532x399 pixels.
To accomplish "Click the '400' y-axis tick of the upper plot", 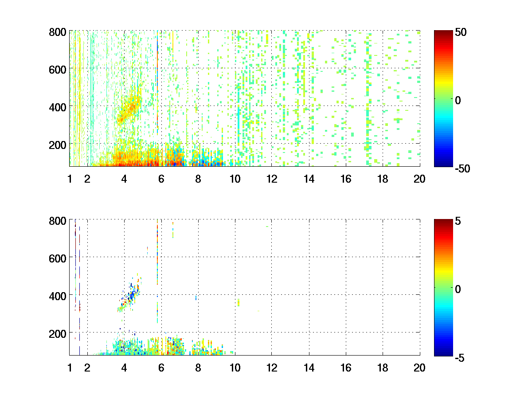I will [x=58, y=107].
